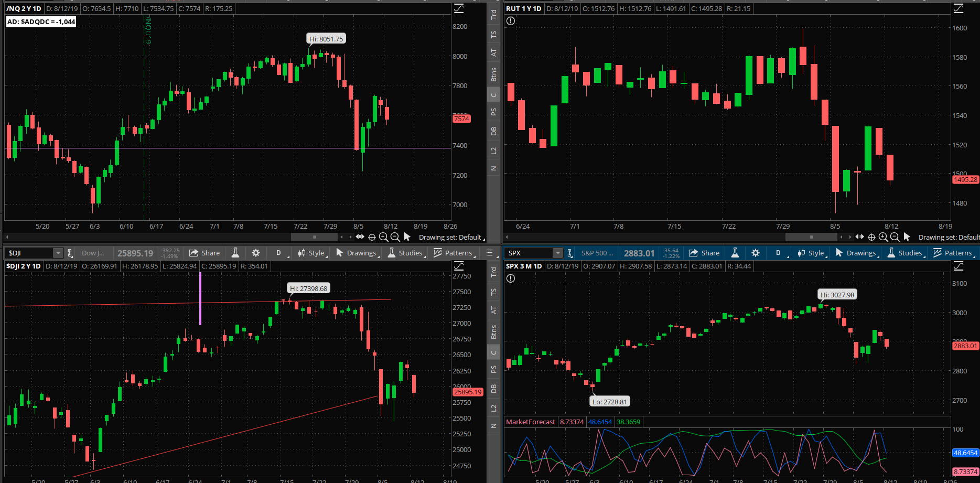This screenshot has height=483, width=980.
Task: Click the 7574 last-price tag on /NQ axis
Action: click(461, 119)
